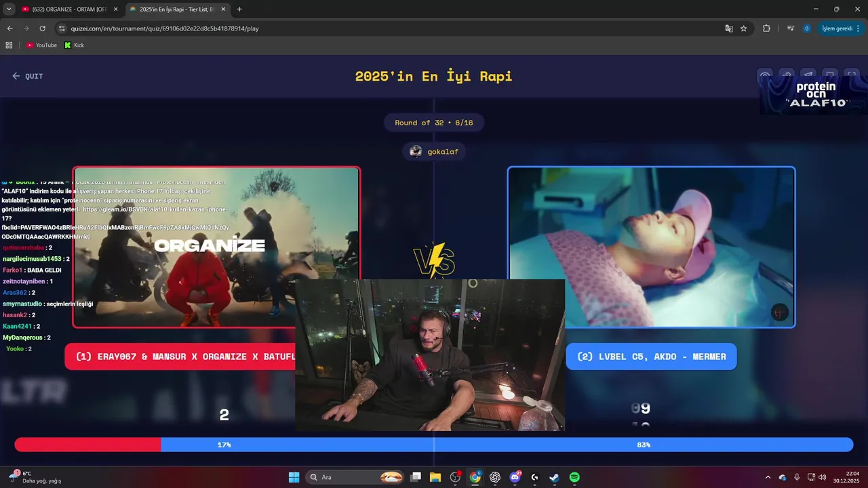Open the Kick bookmark
Image resolution: width=868 pixels, height=488 pixels.
(x=74, y=45)
